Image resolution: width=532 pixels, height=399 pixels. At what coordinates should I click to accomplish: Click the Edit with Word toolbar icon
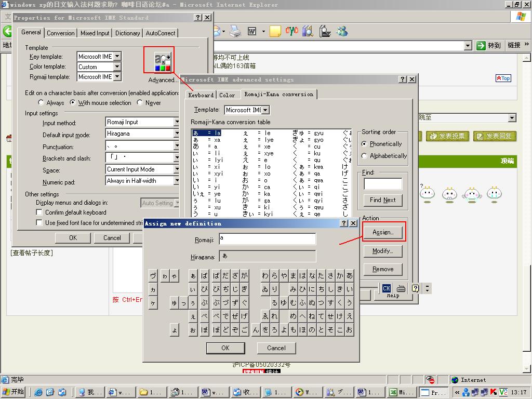[x=252, y=32]
